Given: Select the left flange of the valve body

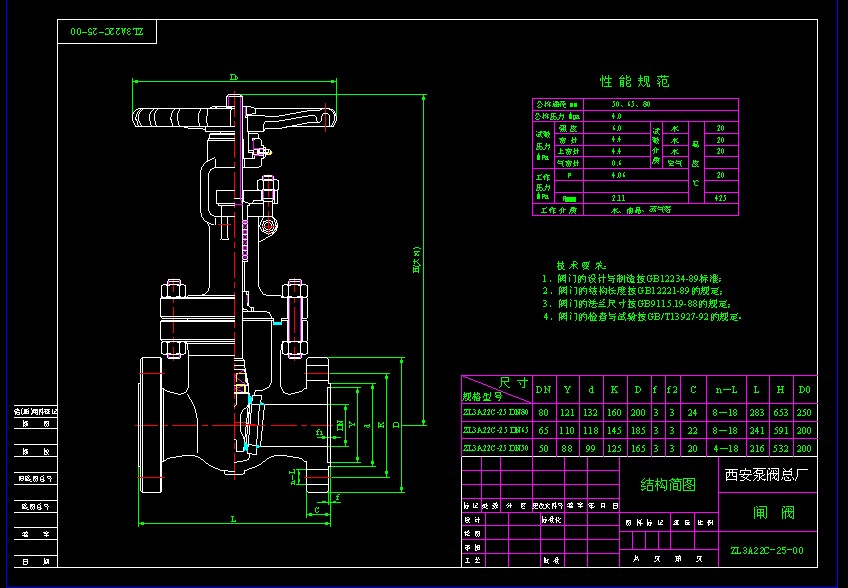Looking at the screenshot, I should (x=150, y=418).
